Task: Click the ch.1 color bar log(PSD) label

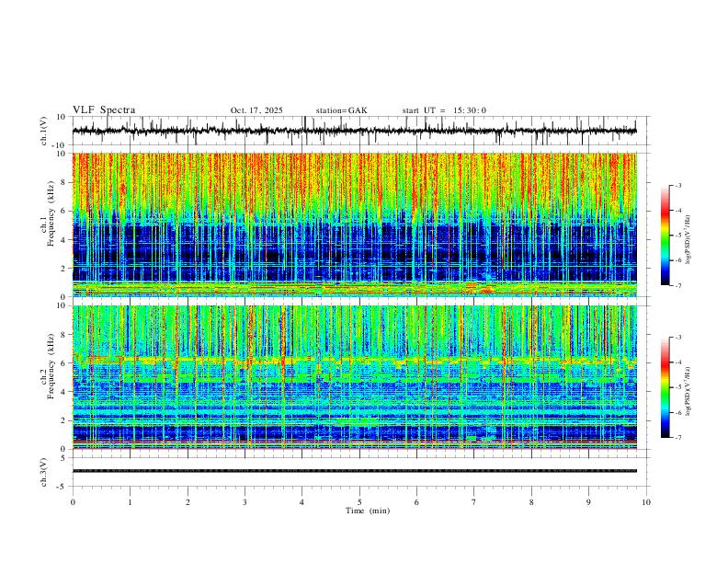Action: (x=688, y=240)
